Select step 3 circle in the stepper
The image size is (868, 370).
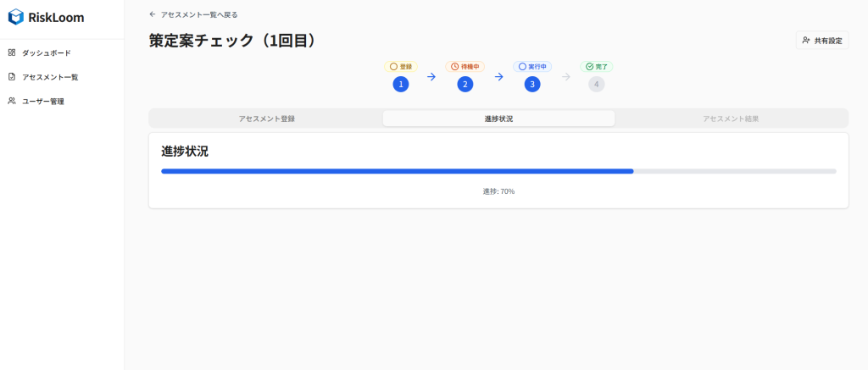tap(531, 84)
